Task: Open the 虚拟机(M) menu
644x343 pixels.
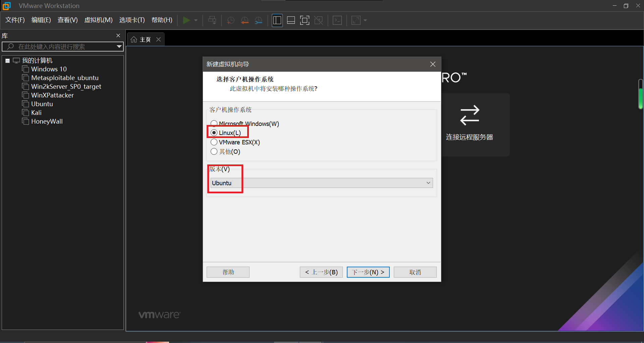Action: point(98,20)
